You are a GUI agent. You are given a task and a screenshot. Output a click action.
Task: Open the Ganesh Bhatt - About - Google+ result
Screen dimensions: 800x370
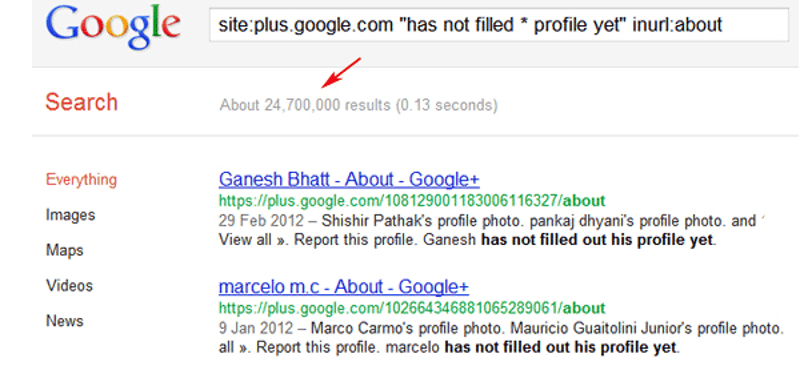coord(349,180)
